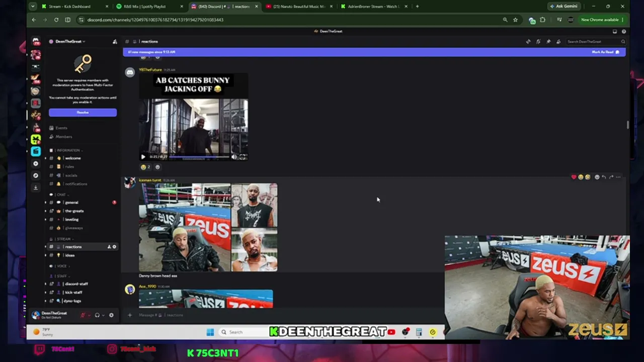The image size is (644, 362).
Task: Open the large Zeus ring collage image
Action: [185, 228]
